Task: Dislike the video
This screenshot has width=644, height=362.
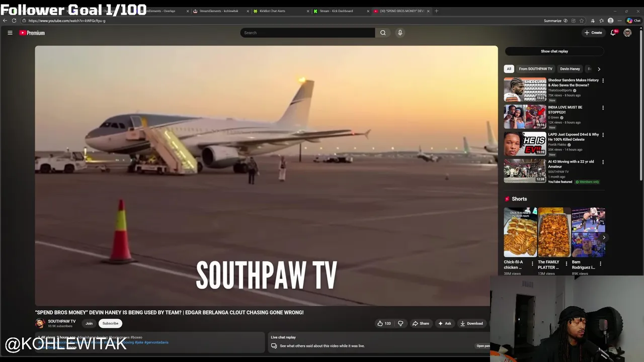Action: coord(400,323)
